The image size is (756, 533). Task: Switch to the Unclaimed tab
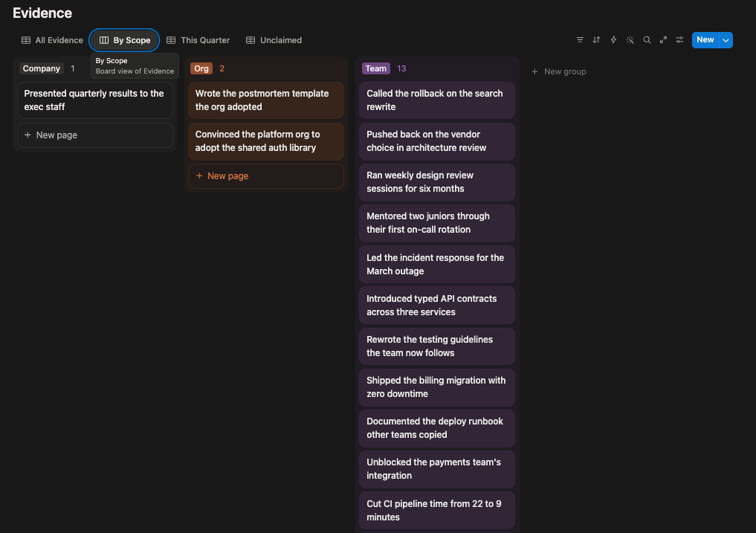point(274,40)
